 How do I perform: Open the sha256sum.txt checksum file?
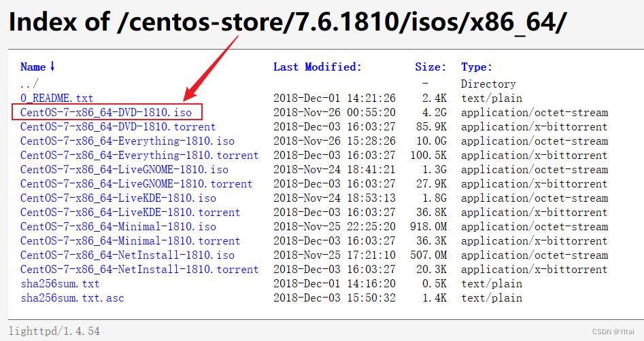click(60, 284)
